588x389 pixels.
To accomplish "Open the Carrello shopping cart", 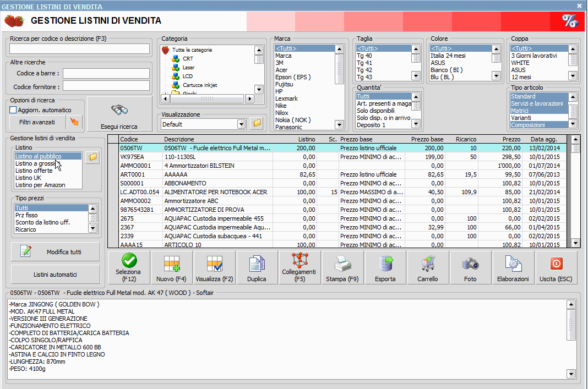I will pyautogui.click(x=428, y=267).
